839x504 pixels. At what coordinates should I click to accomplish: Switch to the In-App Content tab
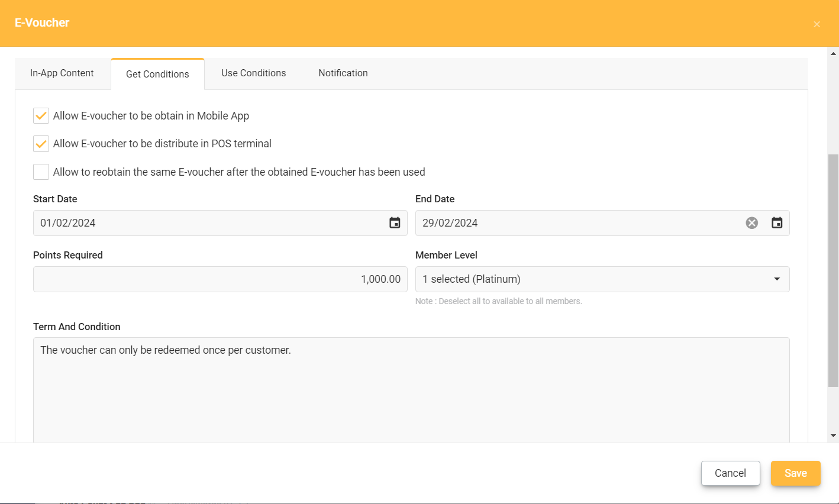coord(62,73)
